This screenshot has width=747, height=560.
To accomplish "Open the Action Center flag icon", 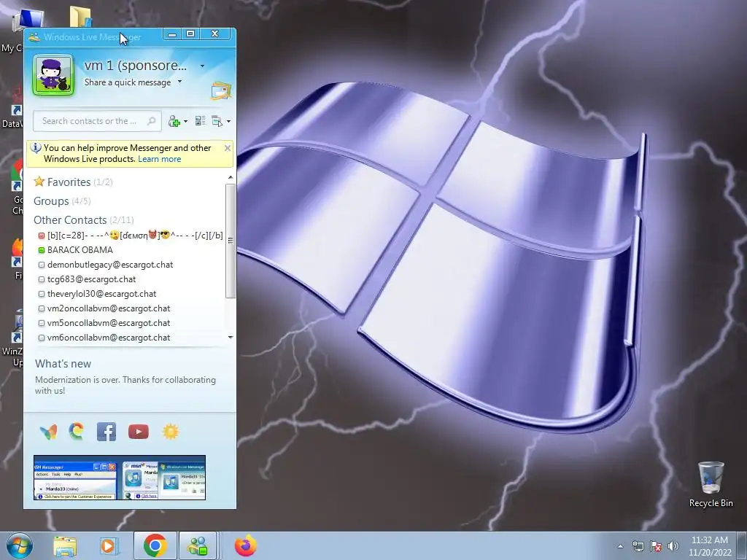I will 656,546.
